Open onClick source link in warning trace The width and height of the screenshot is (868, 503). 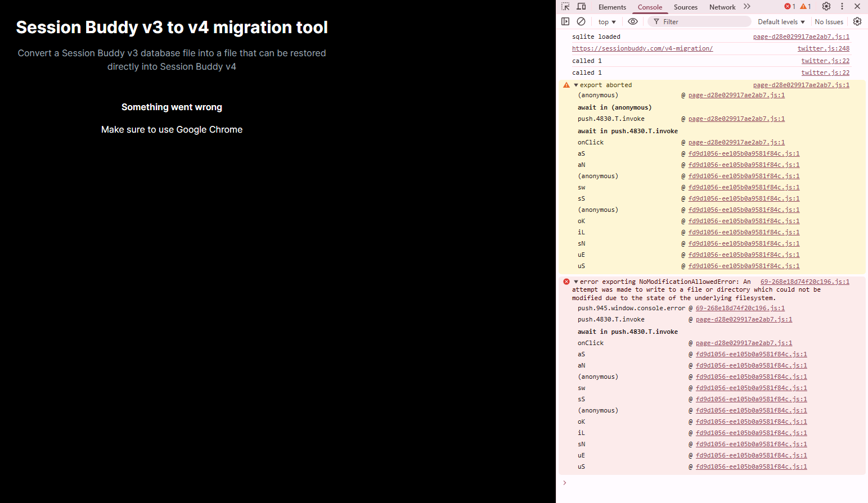click(x=736, y=142)
